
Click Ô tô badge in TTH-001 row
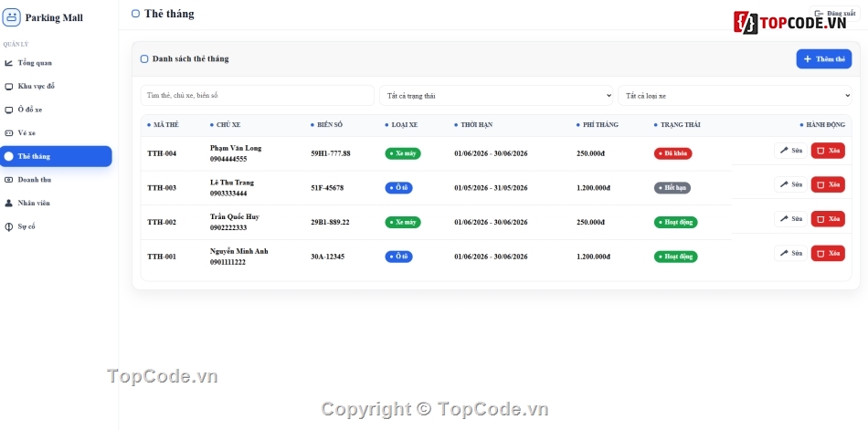tap(398, 257)
